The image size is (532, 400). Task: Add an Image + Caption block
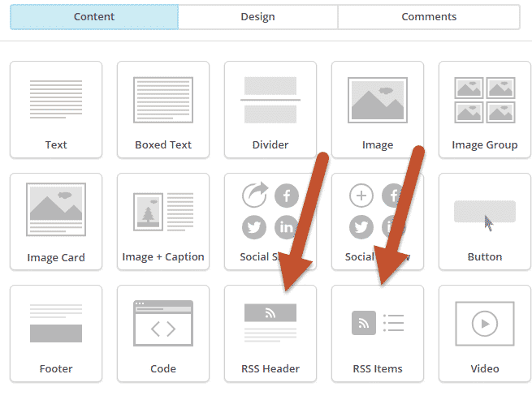point(163,222)
